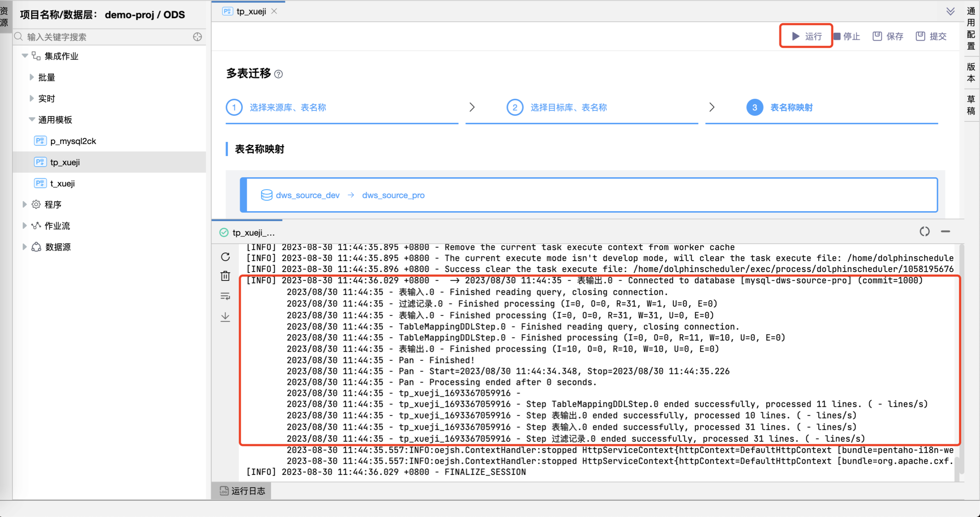
Task: Open the 通用配置 side tab
Action: 971,29
